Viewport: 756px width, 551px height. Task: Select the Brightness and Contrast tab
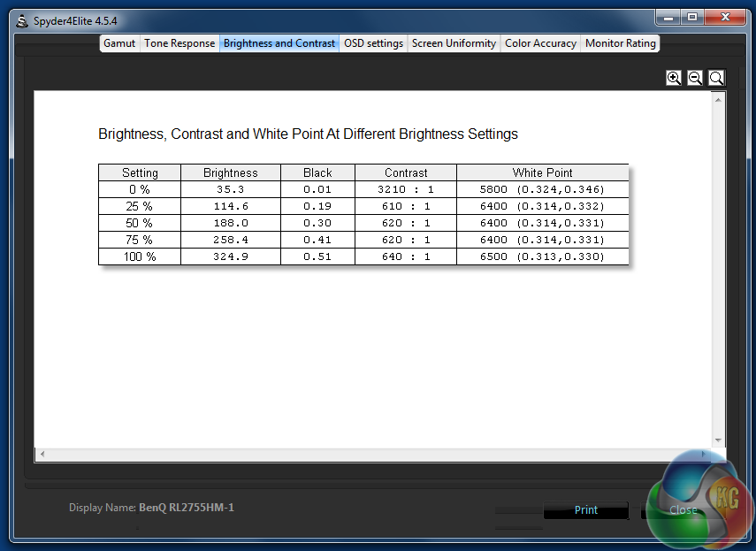pos(279,43)
